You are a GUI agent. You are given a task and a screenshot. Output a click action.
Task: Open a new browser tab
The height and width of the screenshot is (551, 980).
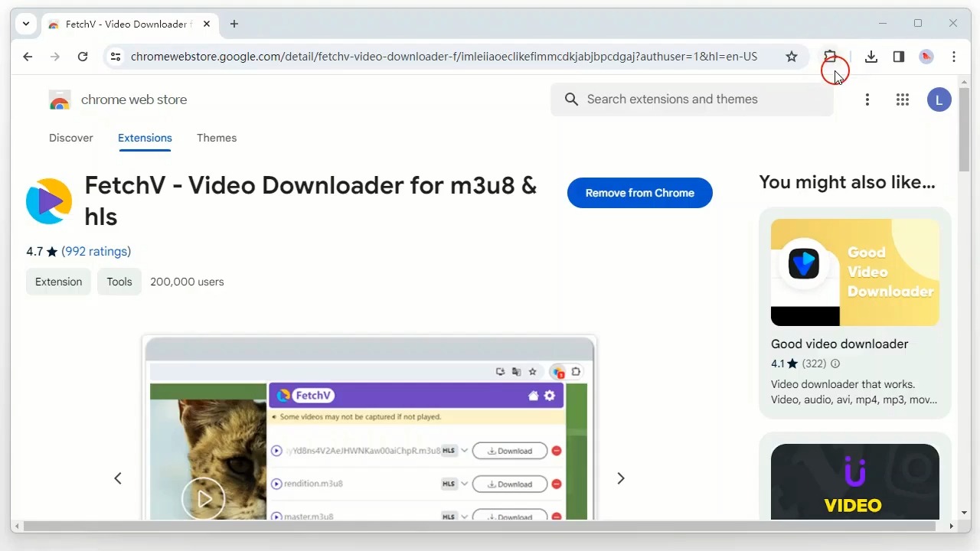[x=234, y=24]
